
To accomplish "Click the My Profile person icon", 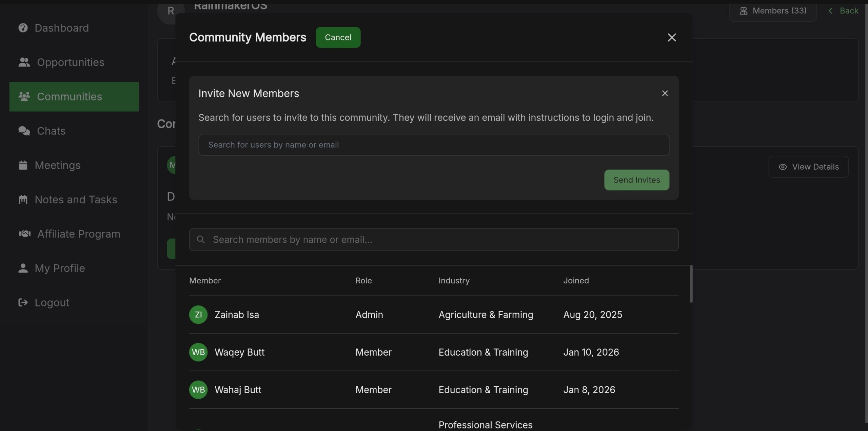I will (23, 268).
